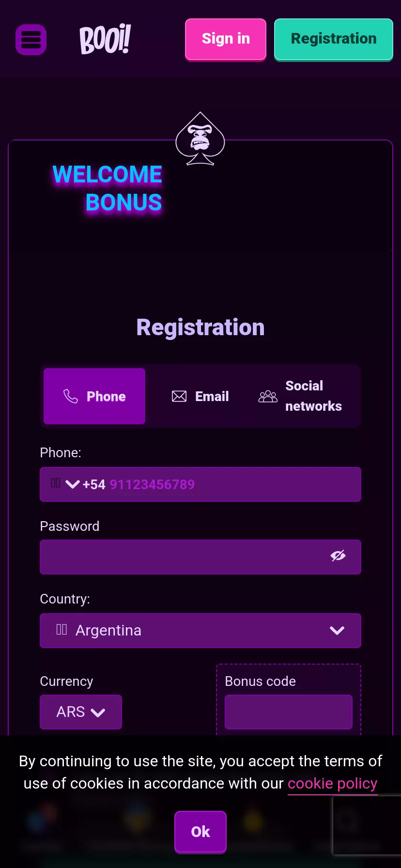The image size is (401, 868).
Task: Click the gorilla spade emblem
Action: coord(200,139)
